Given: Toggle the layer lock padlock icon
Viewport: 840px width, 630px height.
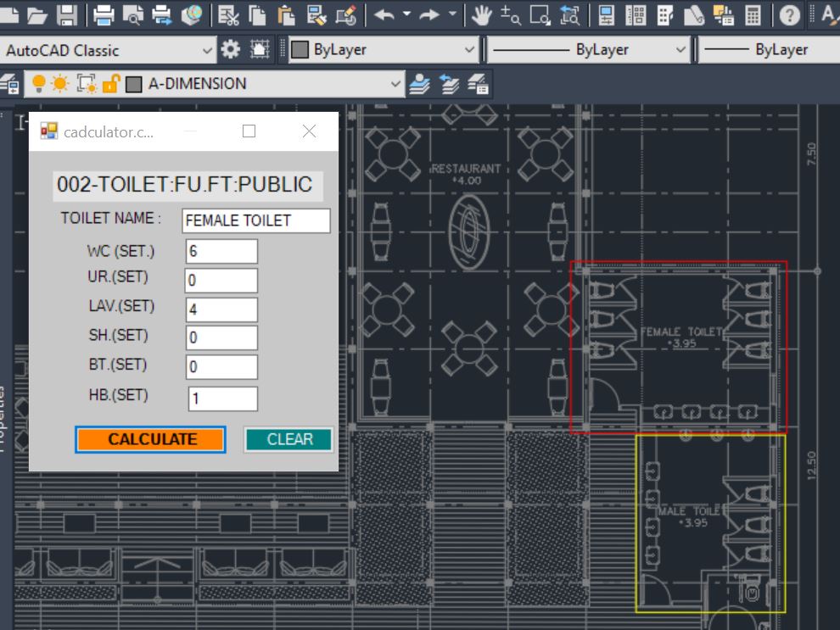Looking at the screenshot, I should [x=111, y=83].
